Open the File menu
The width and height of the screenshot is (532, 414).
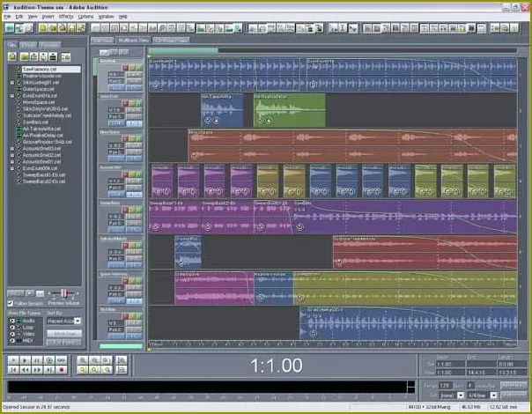[7, 16]
